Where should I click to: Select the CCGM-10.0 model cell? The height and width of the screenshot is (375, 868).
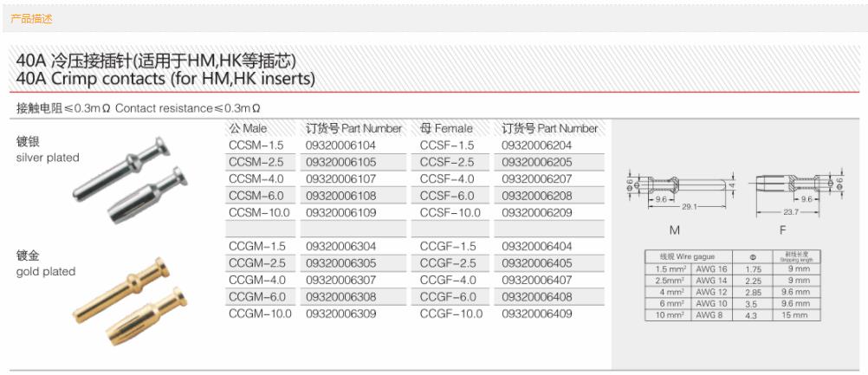(260, 314)
